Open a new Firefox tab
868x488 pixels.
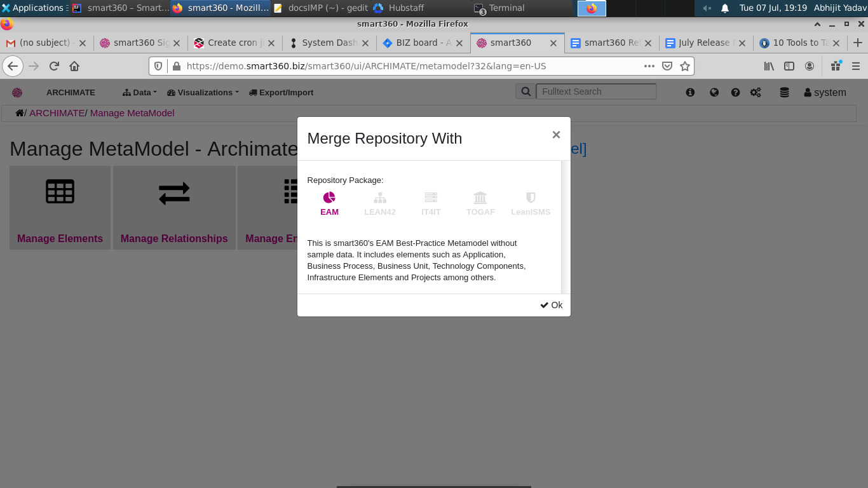[x=857, y=43]
